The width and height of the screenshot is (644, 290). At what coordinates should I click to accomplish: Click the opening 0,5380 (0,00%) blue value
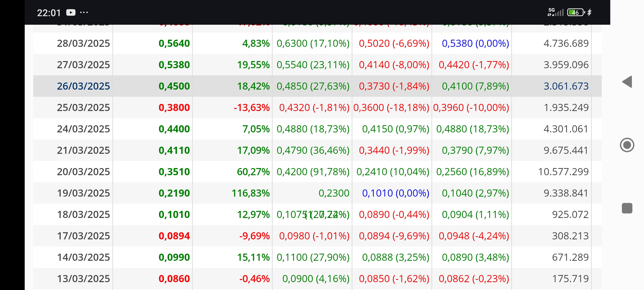click(x=475, y=43)
